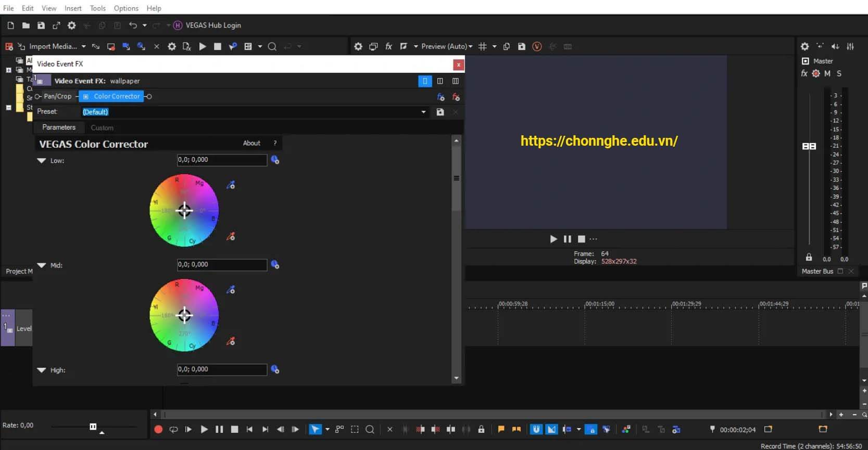
Task: Open the Preset dropdown list
Action: point(423,112)
